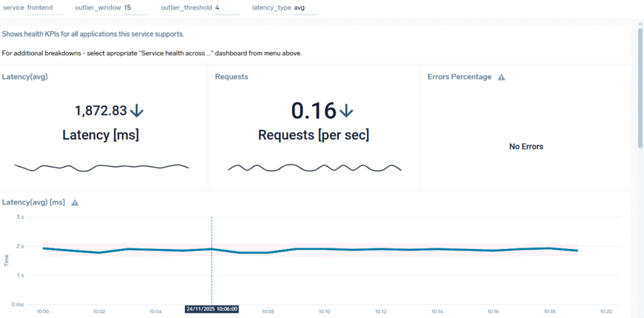Click the 1,872.83 latency metric value
The image size is (644, 318).
(101, 111)
